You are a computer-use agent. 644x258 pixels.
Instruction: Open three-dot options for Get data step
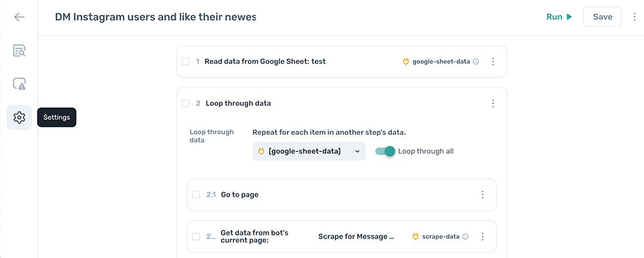coord(482,237)
